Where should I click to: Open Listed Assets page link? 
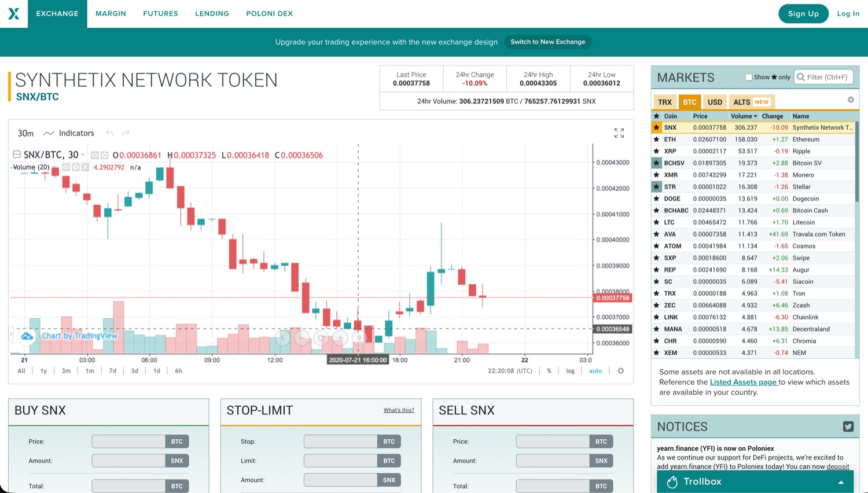pyautogui.click(x=744, y=382)
